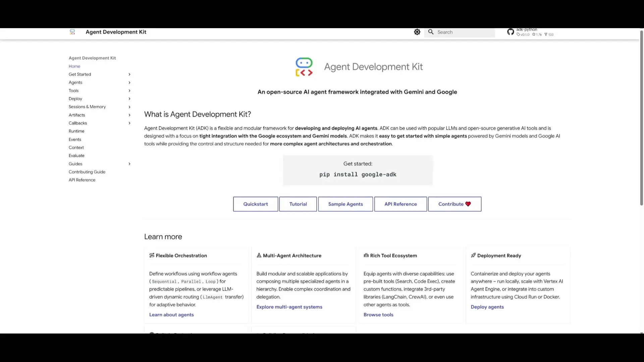Click the heart icon on Contribute
The width and height of the screenshot is (644, 362).
point(468,204)
